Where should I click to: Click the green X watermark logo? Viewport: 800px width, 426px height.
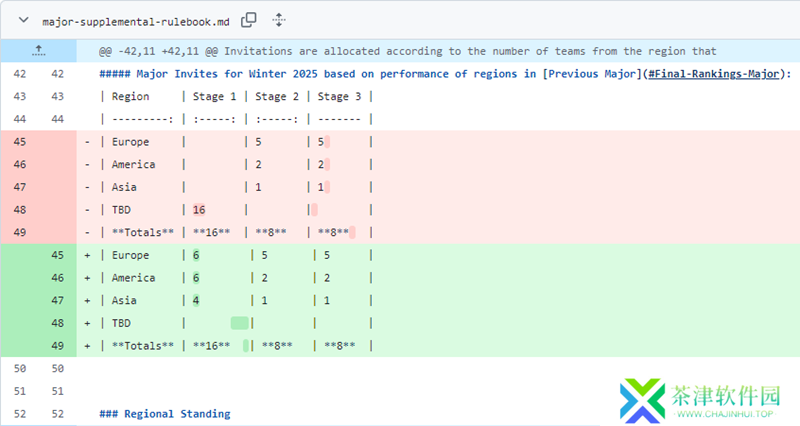(640, 399)
